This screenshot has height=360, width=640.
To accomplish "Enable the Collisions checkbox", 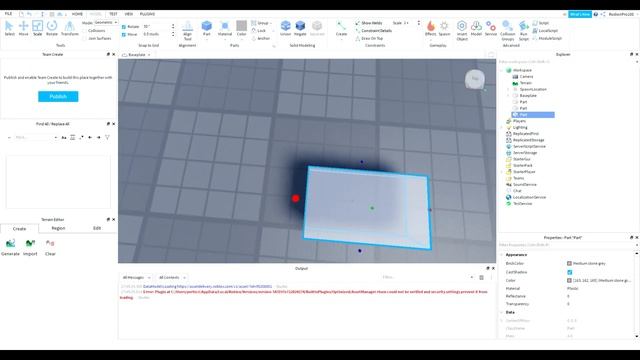I will coord(85,31).
